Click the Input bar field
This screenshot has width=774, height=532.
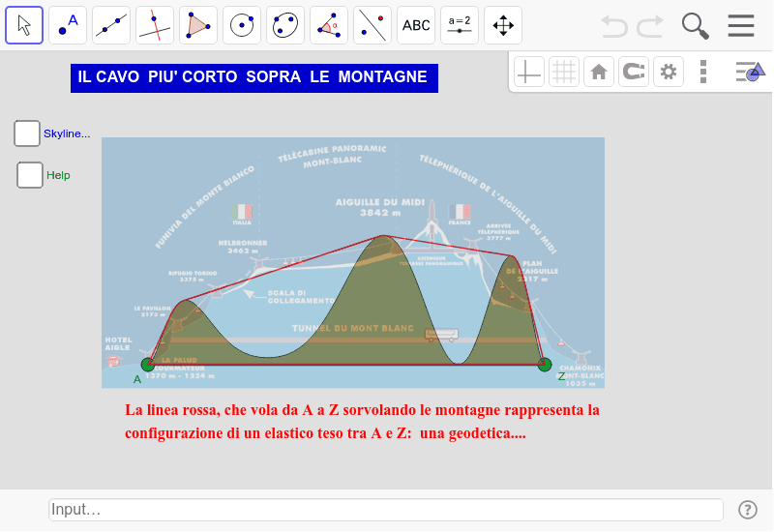click(386, 510)
